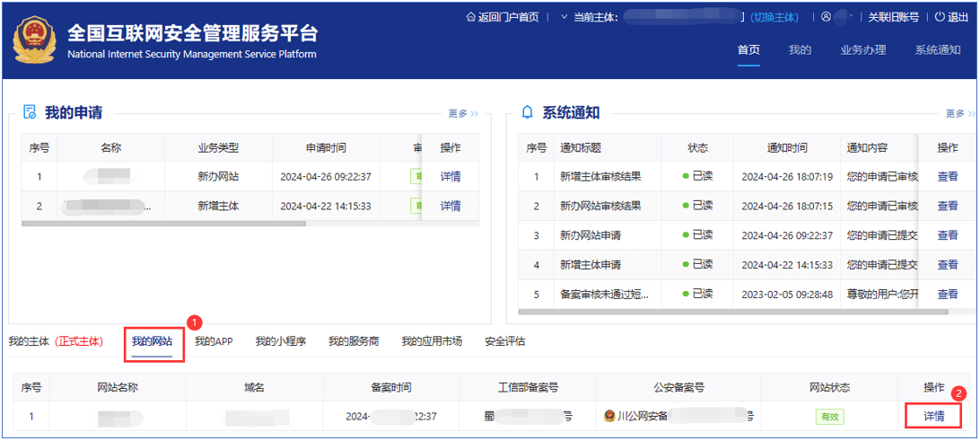The width and height of the screenshot is (980, 441).
Task: Open 详情 for the website record
Action: [933, 417]
